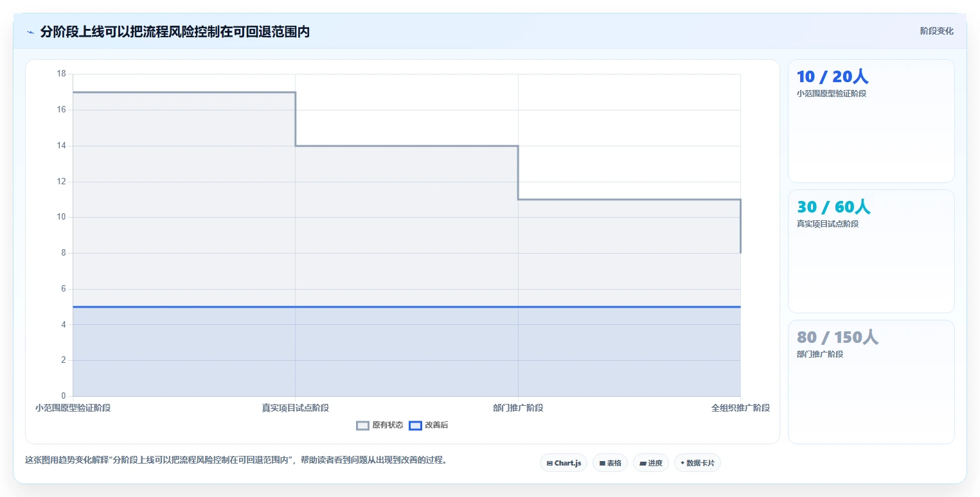This screenshot has width=980, height=497.
Task: Click the 阶段变化 label in the header
Action: click(x=937, y=31)
